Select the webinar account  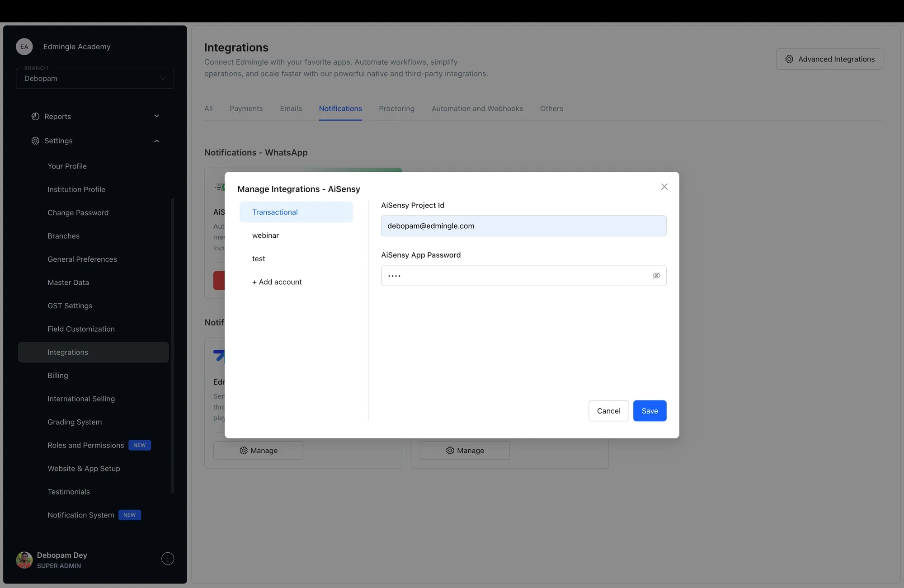[x=265, y=235]
